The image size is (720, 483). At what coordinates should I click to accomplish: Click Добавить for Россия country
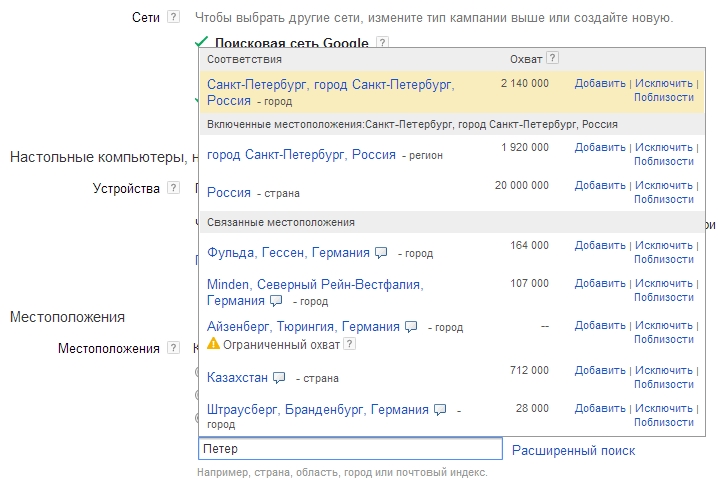click(600, 185)
